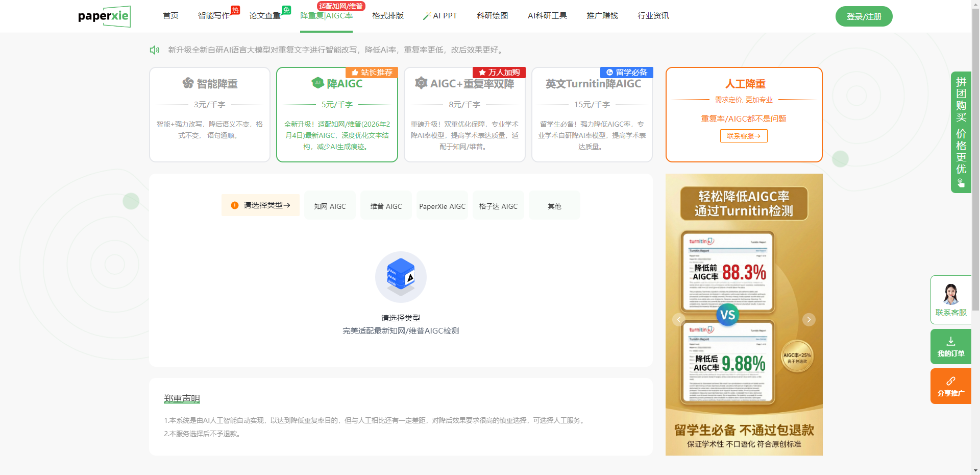The height and width of the screenshot is (475, 980).
Task: Select the 英文Turnitin降AIGC 15元/千字 card
Action: pos(592,115)
